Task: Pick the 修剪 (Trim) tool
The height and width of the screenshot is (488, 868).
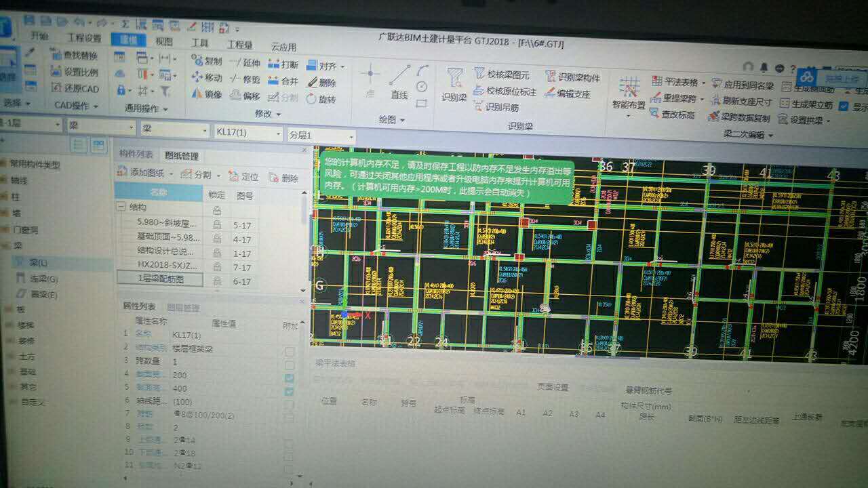Action: 245,79
